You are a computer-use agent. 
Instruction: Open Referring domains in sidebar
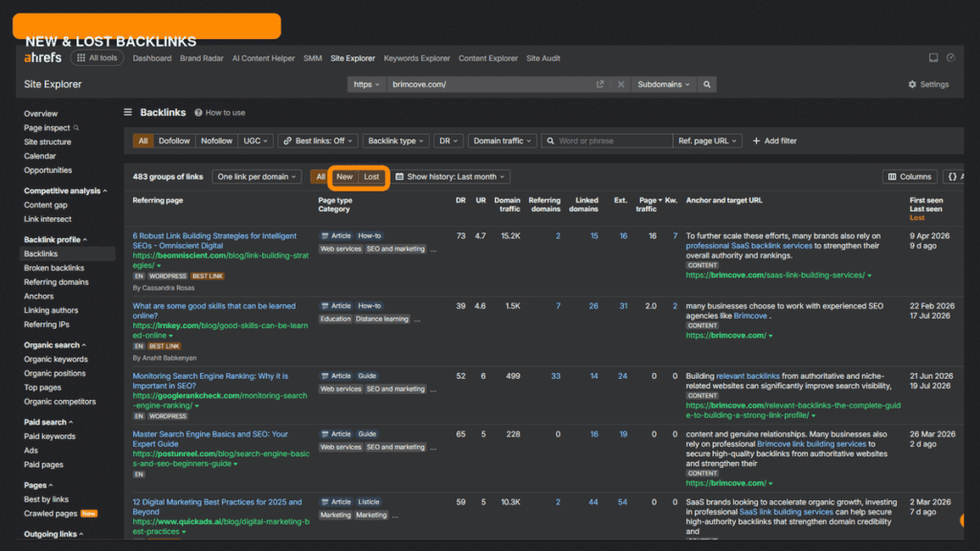pyautogui.click(x=56, y=282)
